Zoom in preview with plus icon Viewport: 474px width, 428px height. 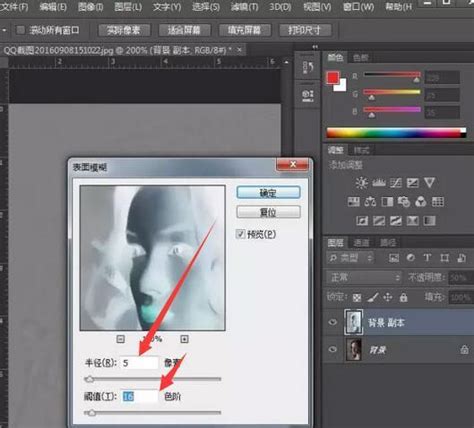184,339
